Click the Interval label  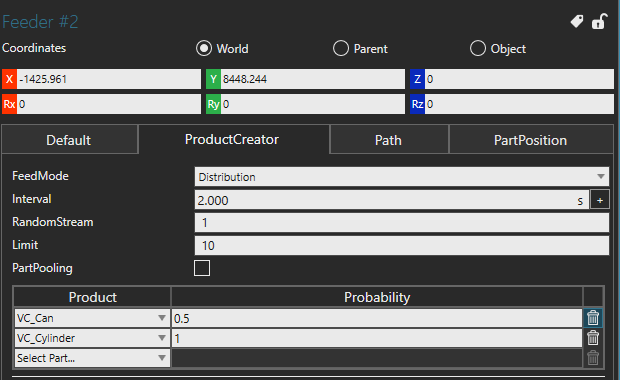click(32, 199)
